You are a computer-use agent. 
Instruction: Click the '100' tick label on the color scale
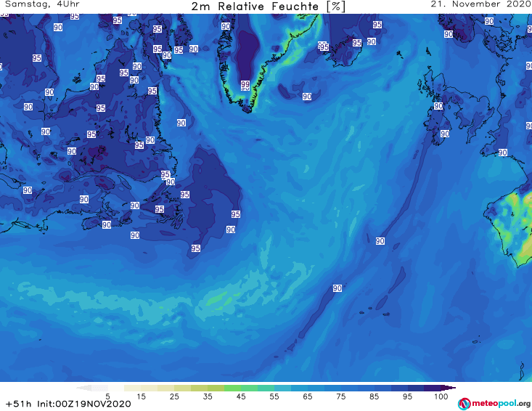(441, 396)
